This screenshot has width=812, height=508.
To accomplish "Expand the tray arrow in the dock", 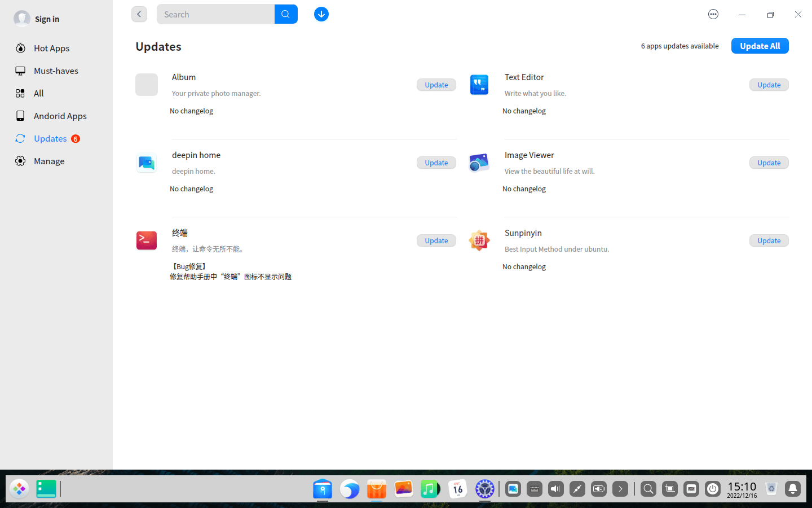I will click(x=620, y=489).
